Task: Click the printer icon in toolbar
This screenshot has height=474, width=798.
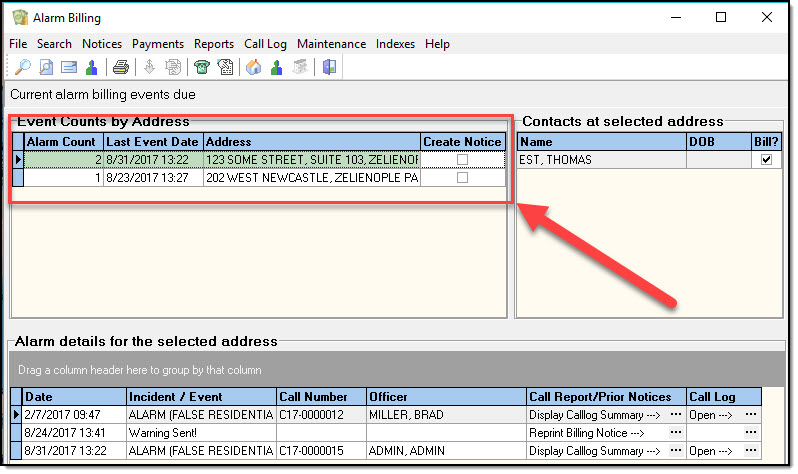Action: 121,67
